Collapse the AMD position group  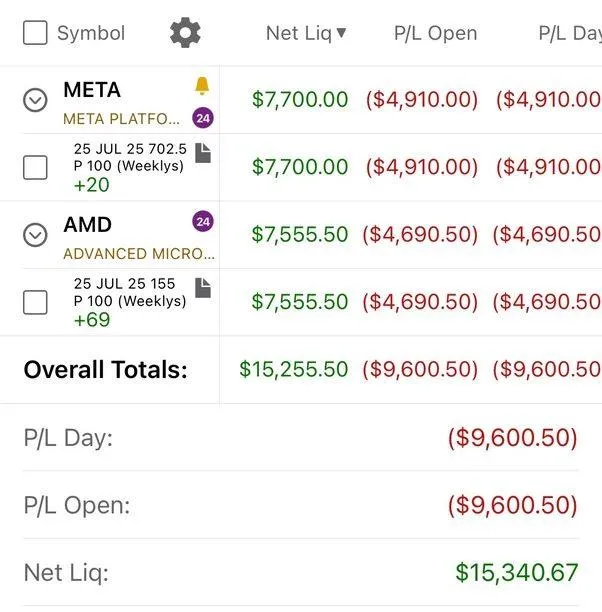pos(35,235)
